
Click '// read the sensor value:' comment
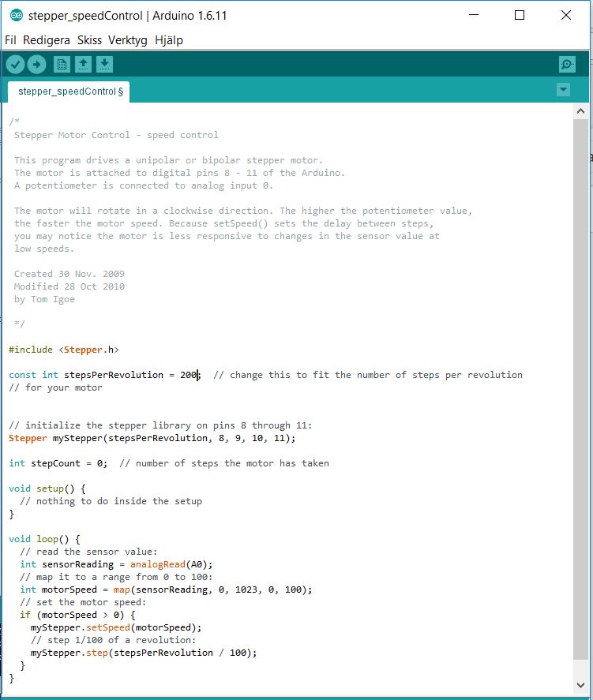click(x=88, y=552)
